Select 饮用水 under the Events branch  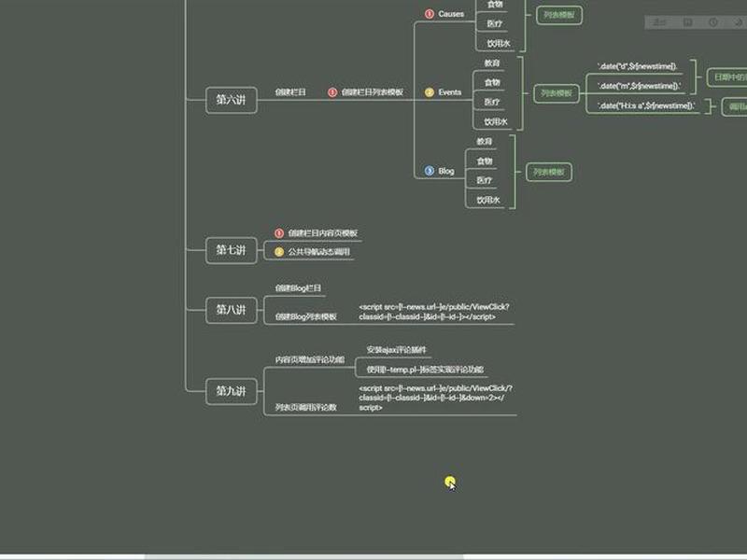click(496, 122)
